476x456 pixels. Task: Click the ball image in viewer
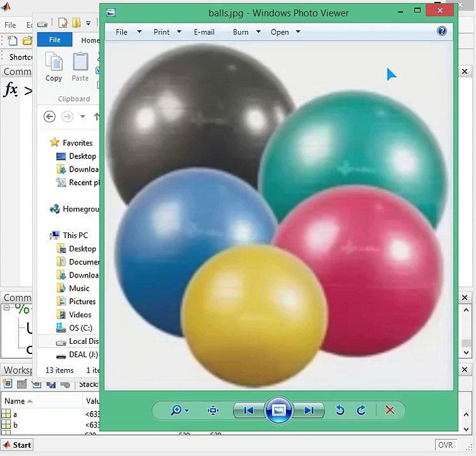click(279, 216)
